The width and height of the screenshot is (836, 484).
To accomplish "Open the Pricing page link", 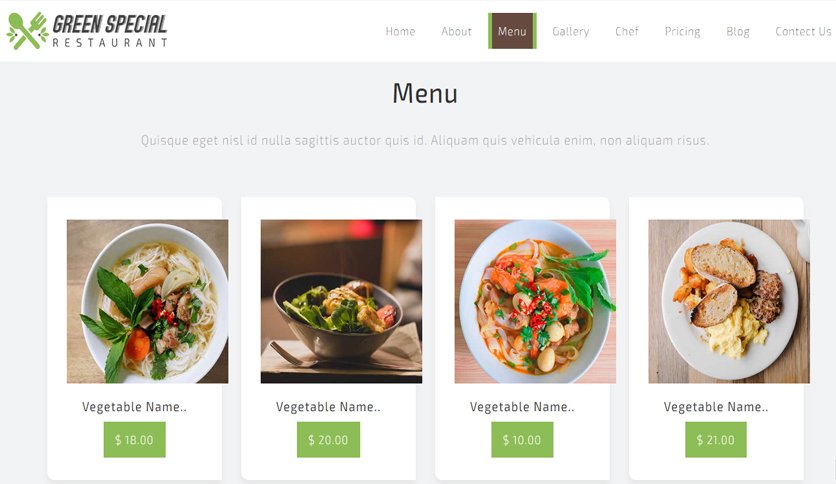I will (x=682, y=31).
